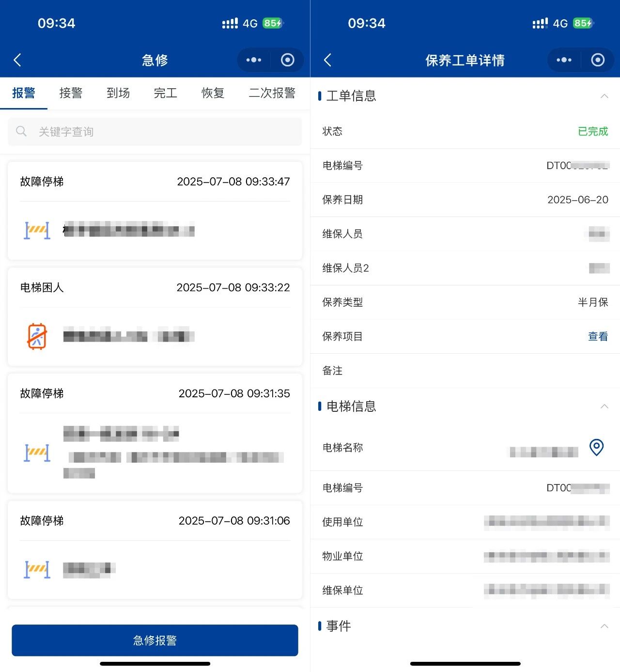Tap 查看 link for 保养项目

[x=598, y=337]
